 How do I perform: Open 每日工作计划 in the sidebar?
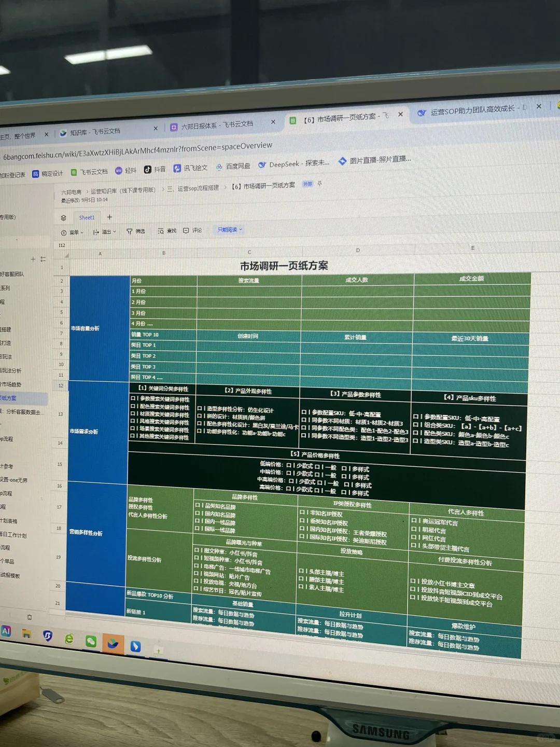13,535
